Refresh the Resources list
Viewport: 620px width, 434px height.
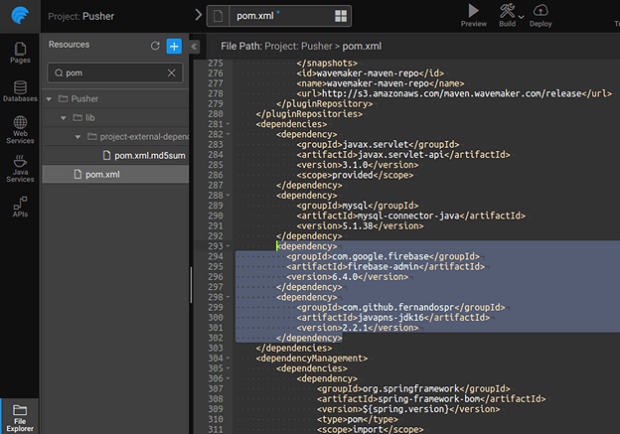tap(154, 46)
